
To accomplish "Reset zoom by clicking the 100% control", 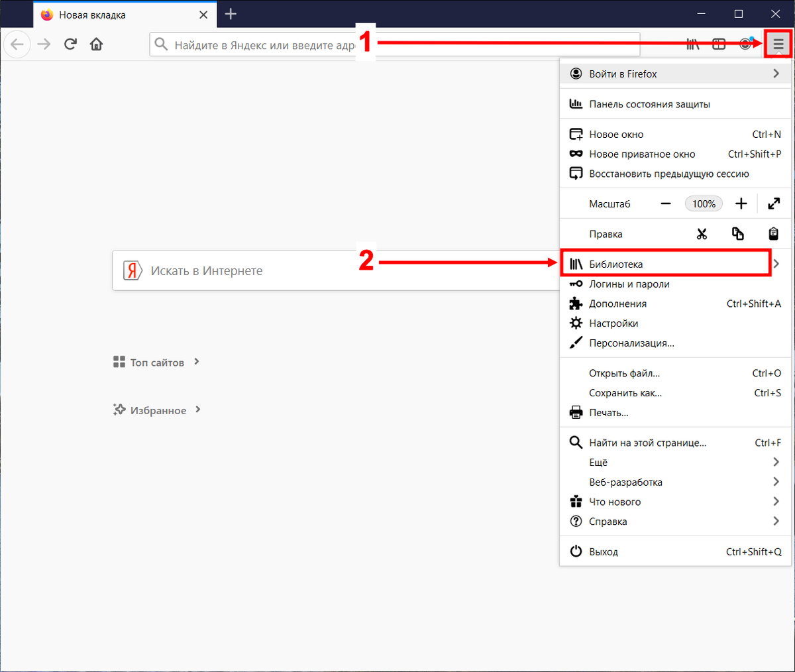I will (704, 203).
